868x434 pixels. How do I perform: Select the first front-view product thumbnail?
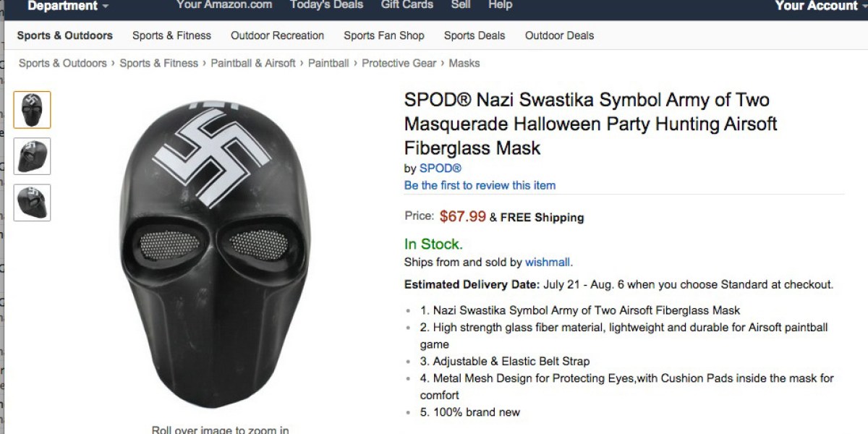(x=33, y=110)
